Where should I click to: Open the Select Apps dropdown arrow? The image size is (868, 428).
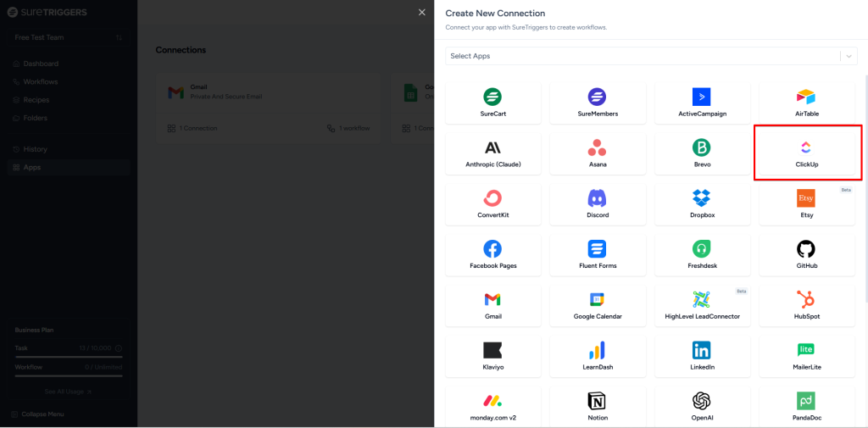tap(849, 56)
